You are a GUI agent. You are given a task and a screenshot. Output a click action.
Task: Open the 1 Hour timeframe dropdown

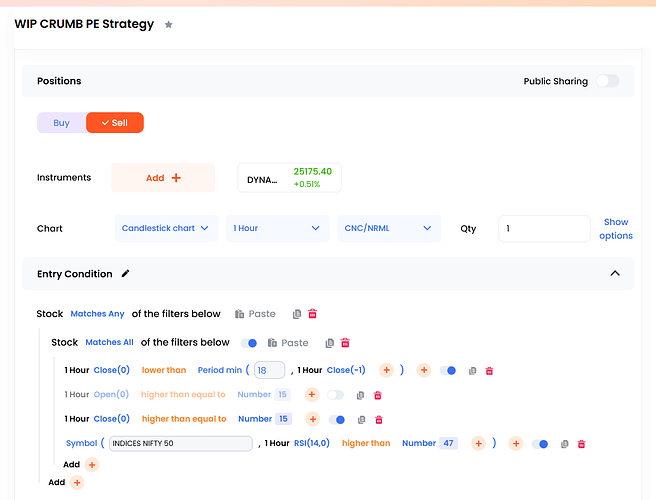(277, 228)
